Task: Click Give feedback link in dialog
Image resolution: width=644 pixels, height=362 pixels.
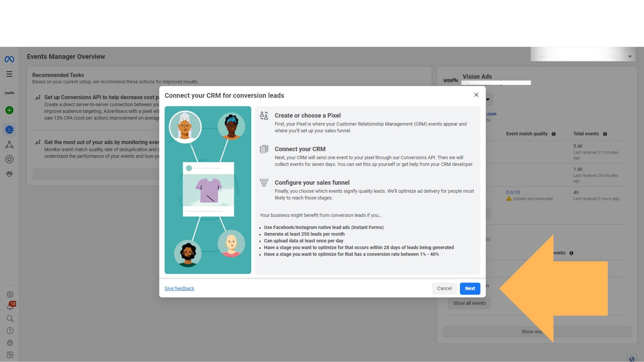Action: pos(179,288)
